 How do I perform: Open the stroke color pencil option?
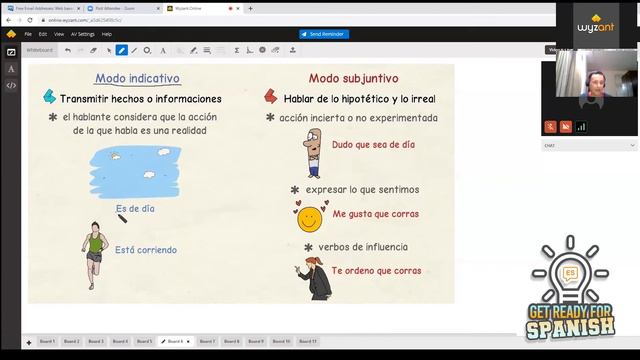point(194,50)
